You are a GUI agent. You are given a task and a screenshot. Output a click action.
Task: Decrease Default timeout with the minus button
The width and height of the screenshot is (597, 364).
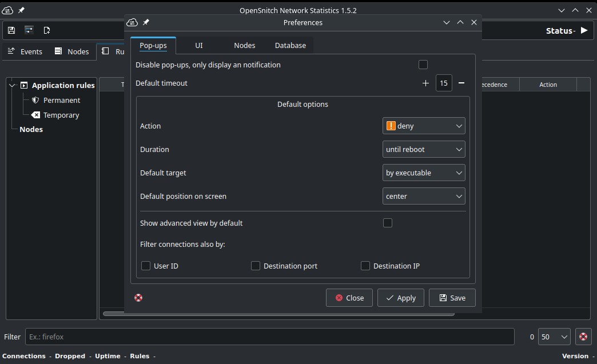461,83
